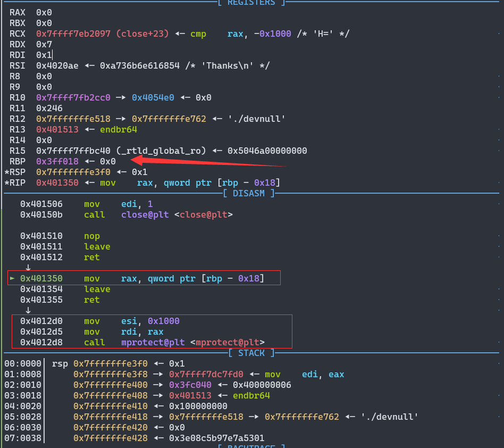504x448 pixels.
Task: Select the RSI address 0x4020ae
Action: click(57, 65)
